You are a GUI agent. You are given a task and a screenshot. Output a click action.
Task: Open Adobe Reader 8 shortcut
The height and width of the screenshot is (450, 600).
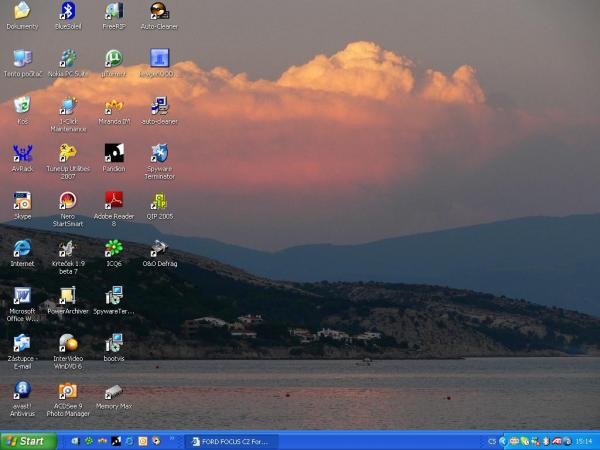tap(114, 201)
